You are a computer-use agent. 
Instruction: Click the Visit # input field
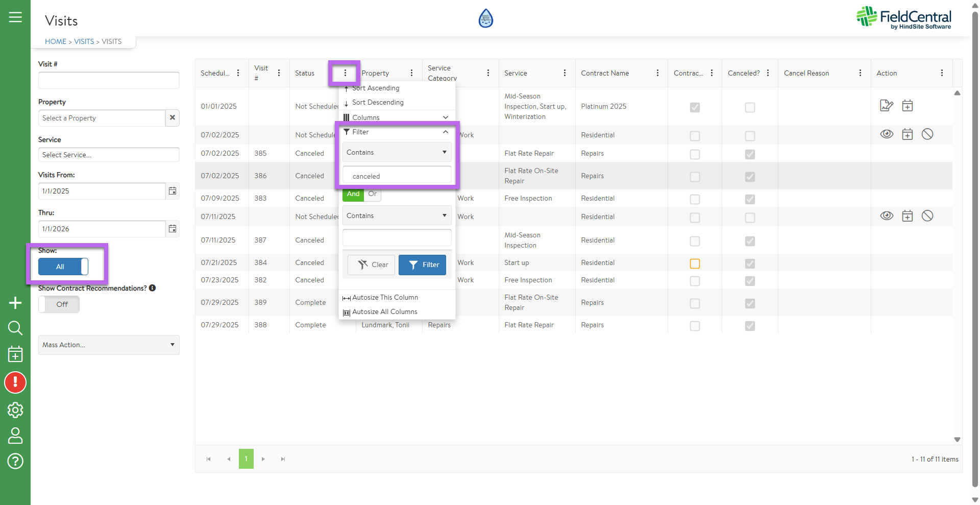click(x=109, y=80)
